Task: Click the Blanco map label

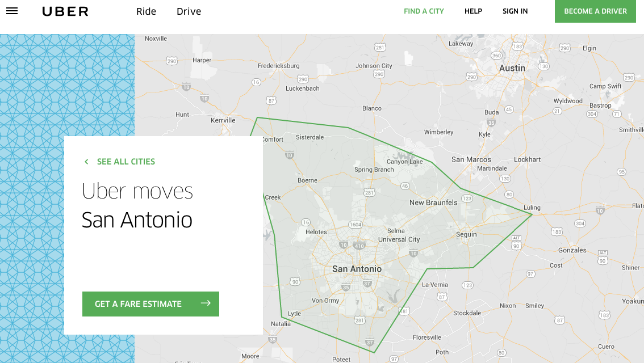Action: [x=372, y=108]
